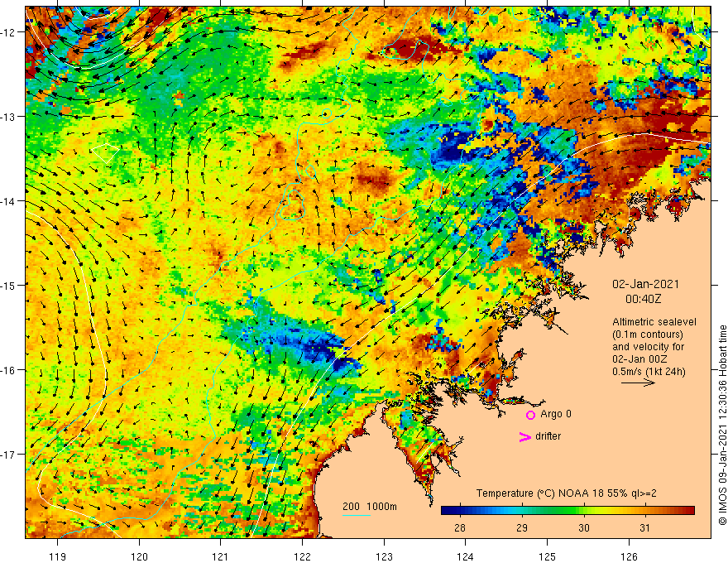This screenshot has height=563, width=728.
Task: Click longitude axis label '126'
Action: point(629,556)
